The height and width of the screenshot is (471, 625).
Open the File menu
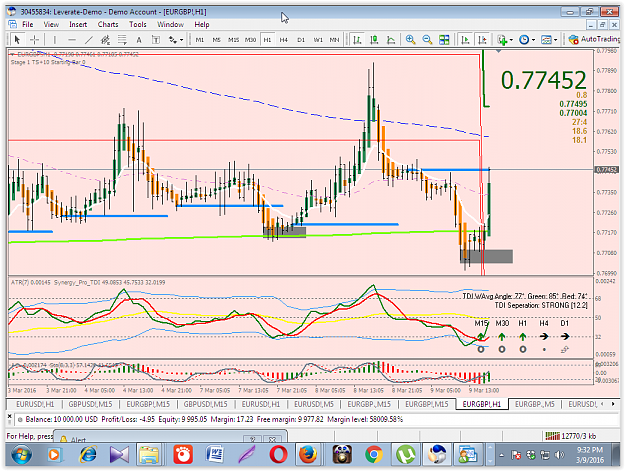coord(28,24)
